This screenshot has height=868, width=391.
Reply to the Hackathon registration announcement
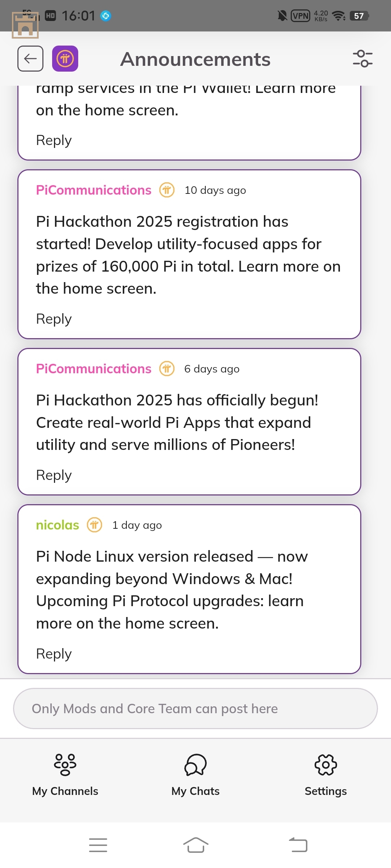coord(54,319)
